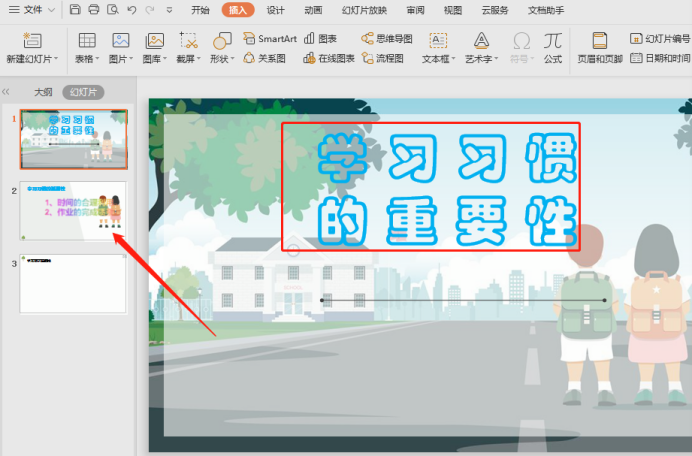Image resolution: width=692 pixels, height=456 pixels.
Task: Click the title text 学习习惯的重要性
Action: (447, 189)
